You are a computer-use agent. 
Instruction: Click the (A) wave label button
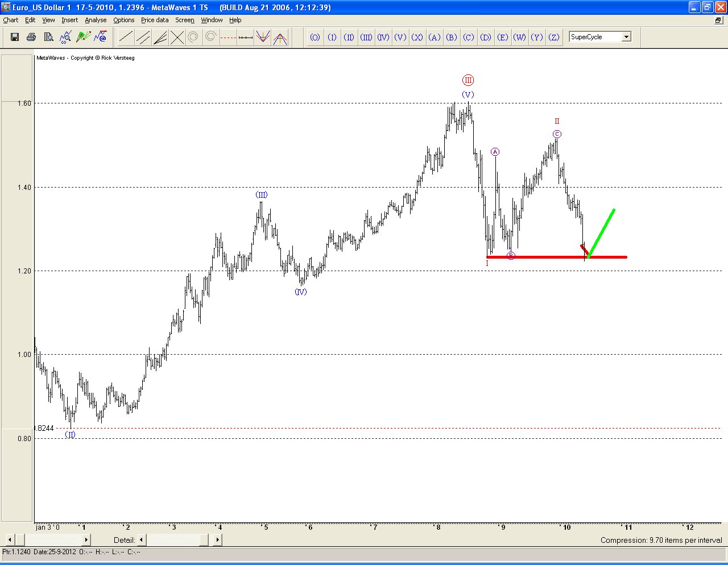[x=435, y=38]
